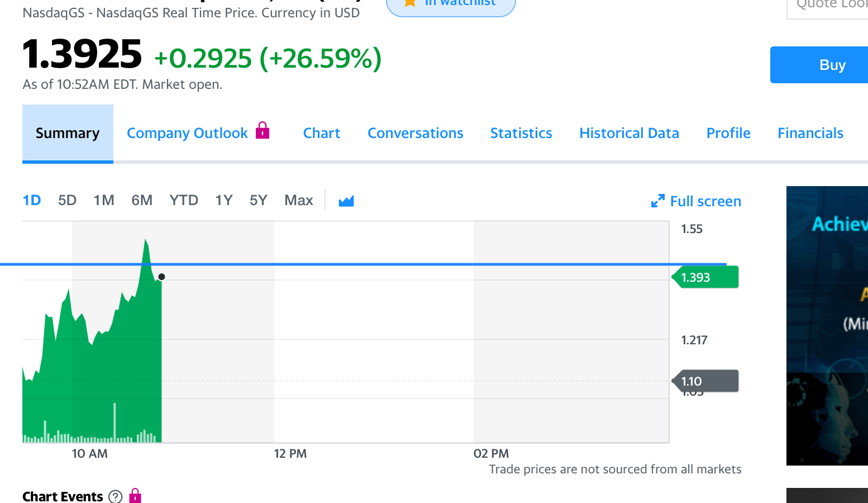Viewport: 868px width, 503px height.
Task: Select the Max chart range
Action: [299, 200]
